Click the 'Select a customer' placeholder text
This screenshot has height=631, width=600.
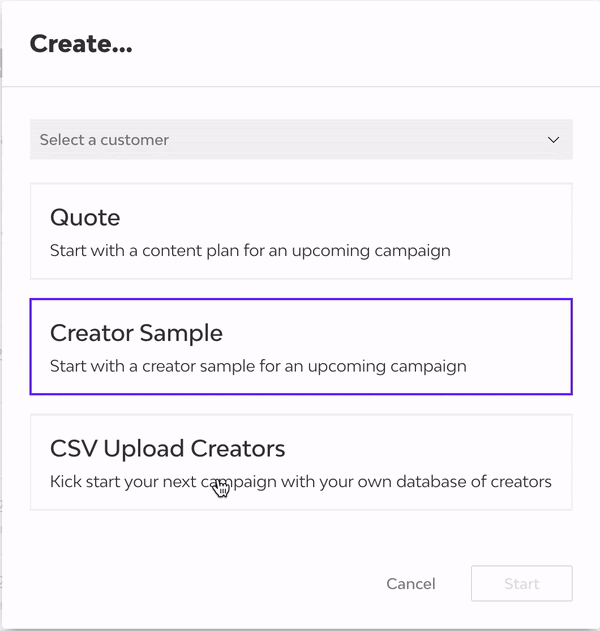(x=104, y=140)
